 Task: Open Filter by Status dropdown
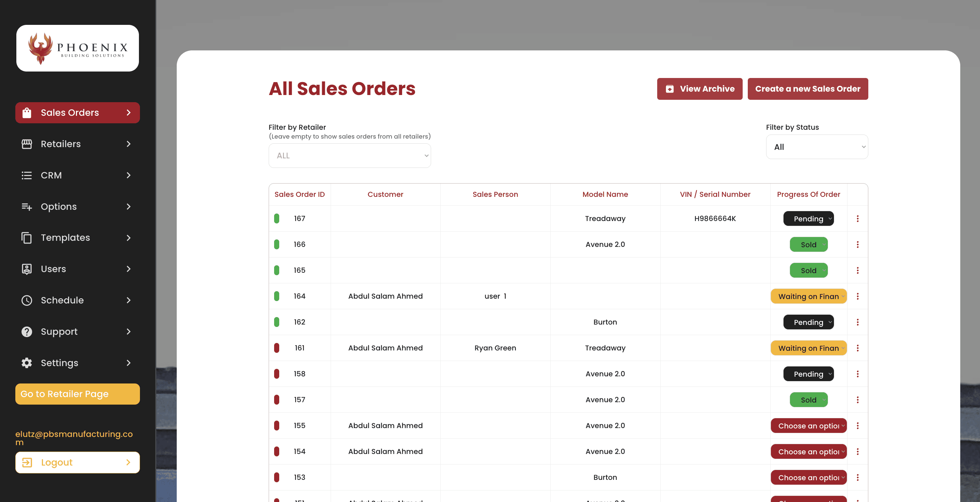[817, 147]
